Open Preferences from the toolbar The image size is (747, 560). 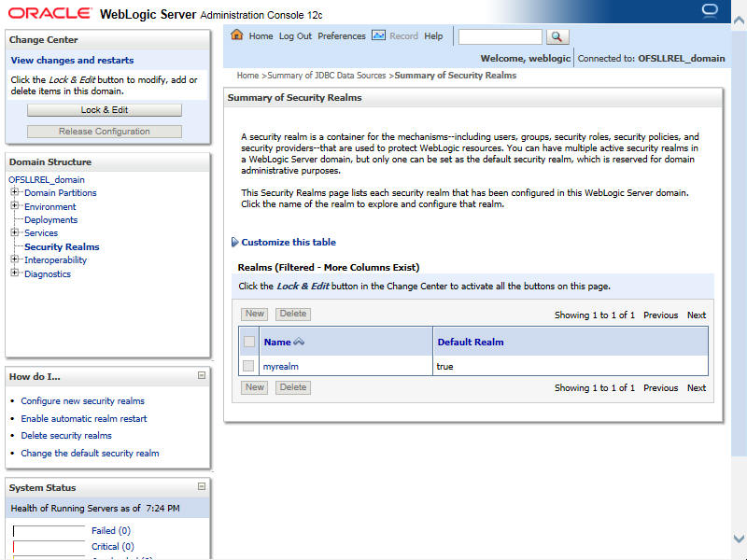(x=342, y=36)
